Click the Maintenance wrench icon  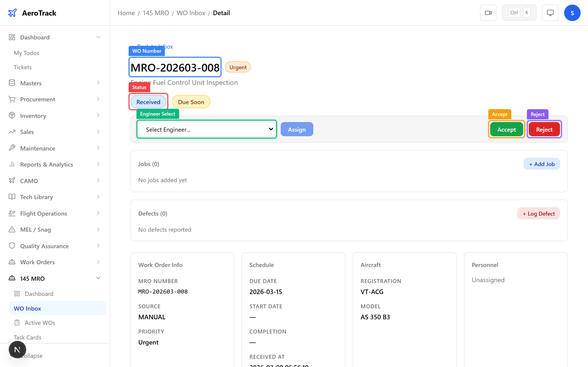pos(12,148)
